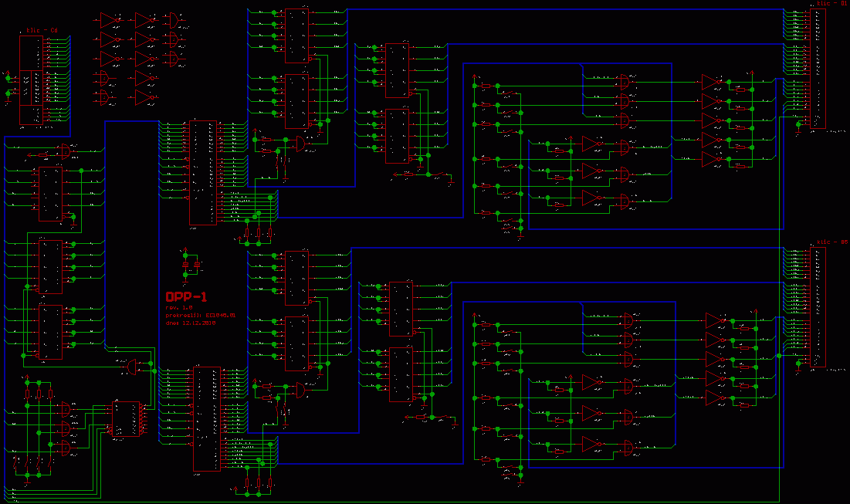Click the large central IC in upper half
The width and height of the screenshot is (850, 504).
(204, 172)
